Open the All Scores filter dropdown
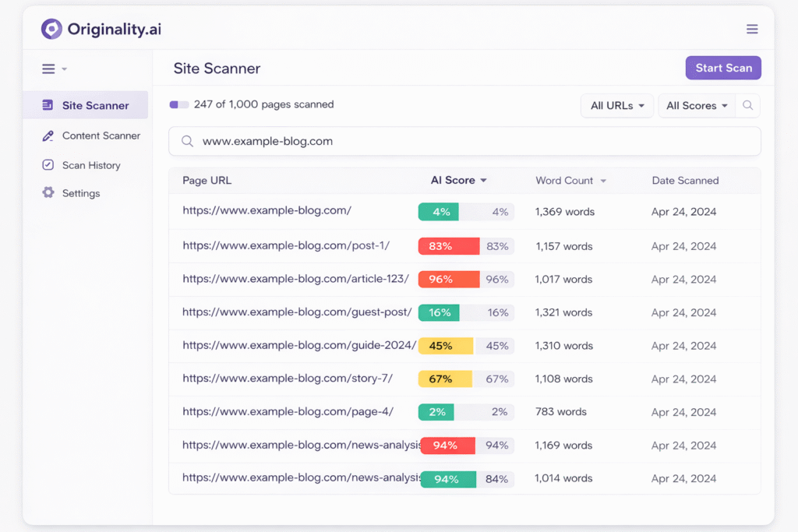Screen dimensions: 798x532 [696, 105]
